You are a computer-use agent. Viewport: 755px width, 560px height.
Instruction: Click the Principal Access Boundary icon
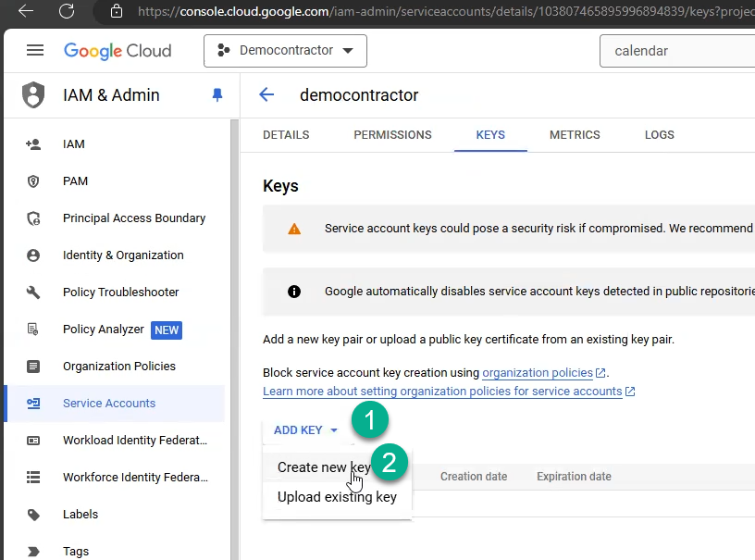[x=33, y=218]
